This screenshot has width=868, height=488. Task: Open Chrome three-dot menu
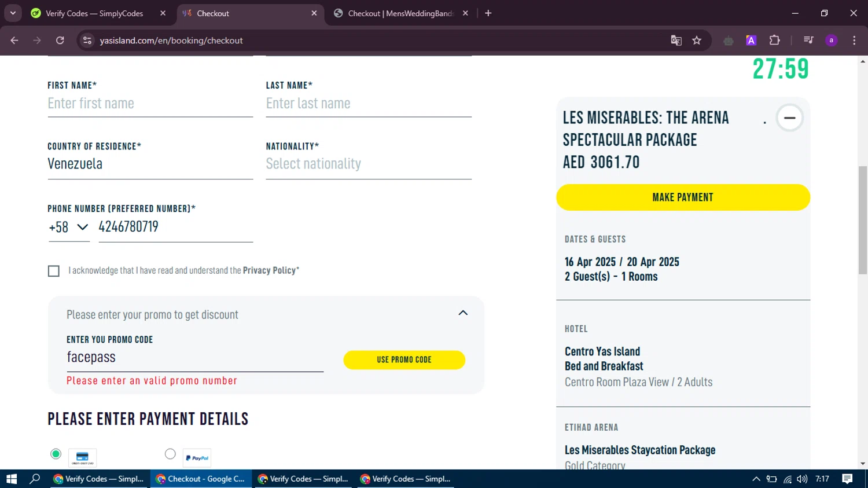tap(854, 41)
